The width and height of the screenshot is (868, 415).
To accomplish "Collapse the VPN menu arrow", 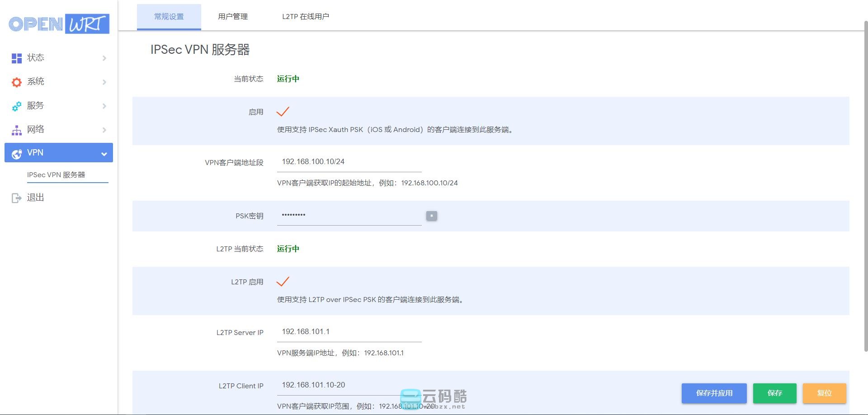I will point(104,154).
